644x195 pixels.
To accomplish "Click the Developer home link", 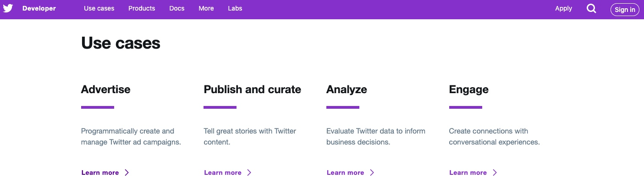I will tap(39, 8).
